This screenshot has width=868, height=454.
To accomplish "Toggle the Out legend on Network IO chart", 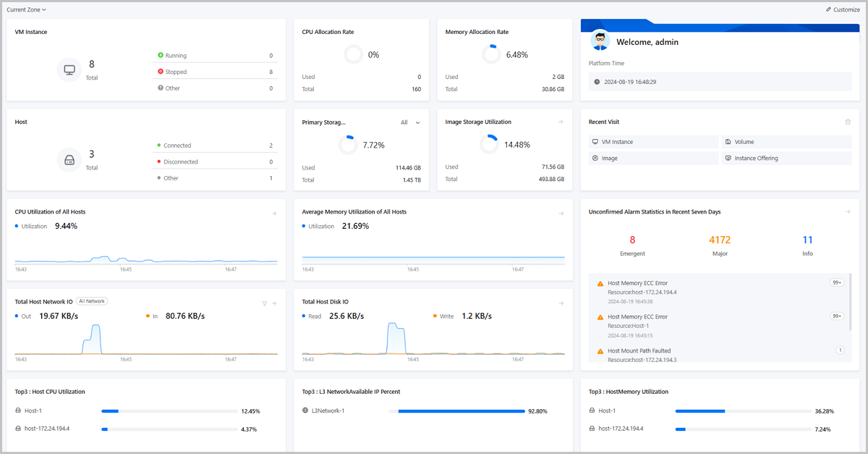I will point(23,316).
